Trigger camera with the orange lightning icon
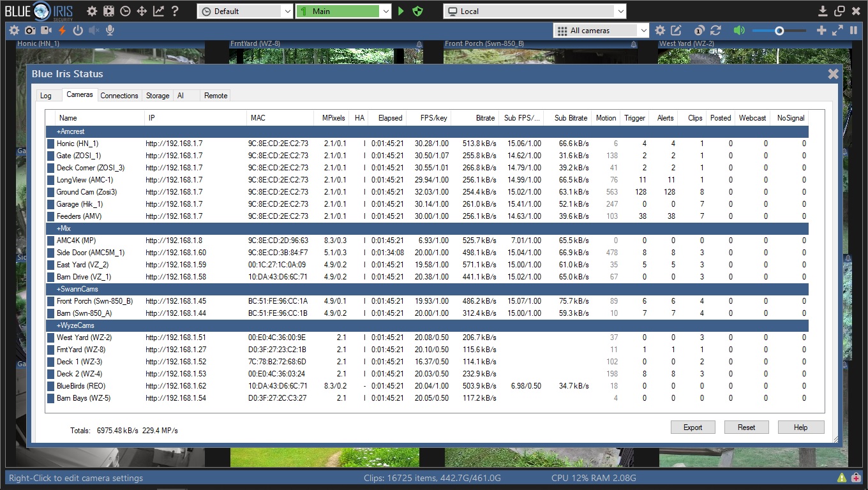Screen dimensions: 868x490 coord(62,30)
